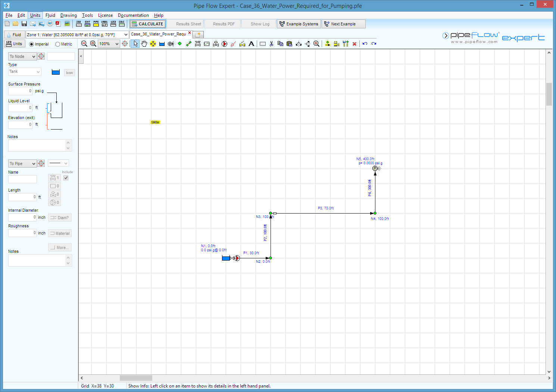Click the Next Example button
Image resolution: width=556 pixels, height=392 pixels.
pyautogui.click(x=343, y=24)
